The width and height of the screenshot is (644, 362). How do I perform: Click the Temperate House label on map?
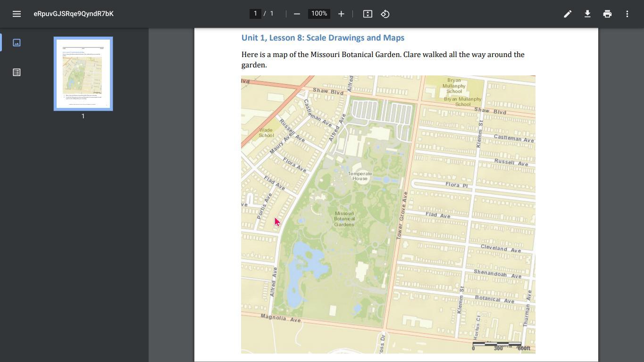point(360,176)
